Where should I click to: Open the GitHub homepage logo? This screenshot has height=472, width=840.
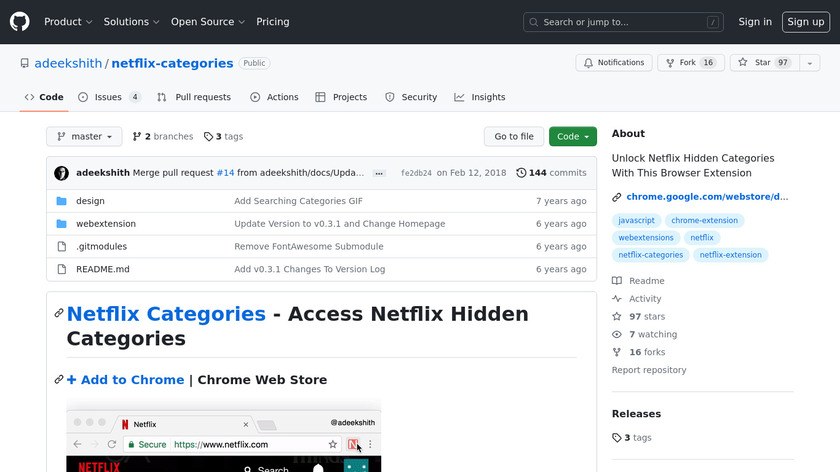(20, 22)
